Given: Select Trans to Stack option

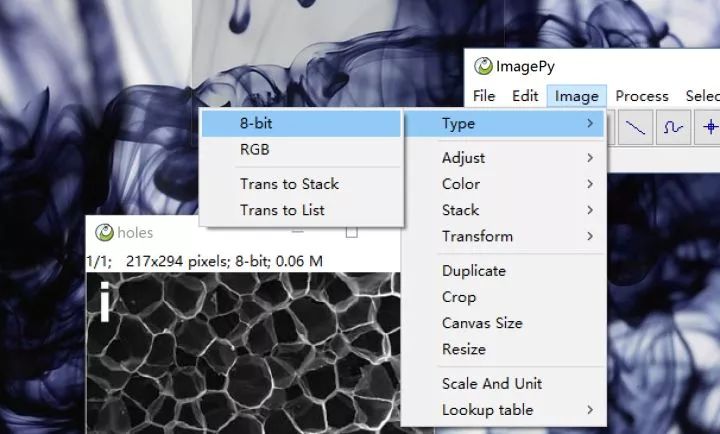Looking at the screenshot, I should click(x=301, y=184).
